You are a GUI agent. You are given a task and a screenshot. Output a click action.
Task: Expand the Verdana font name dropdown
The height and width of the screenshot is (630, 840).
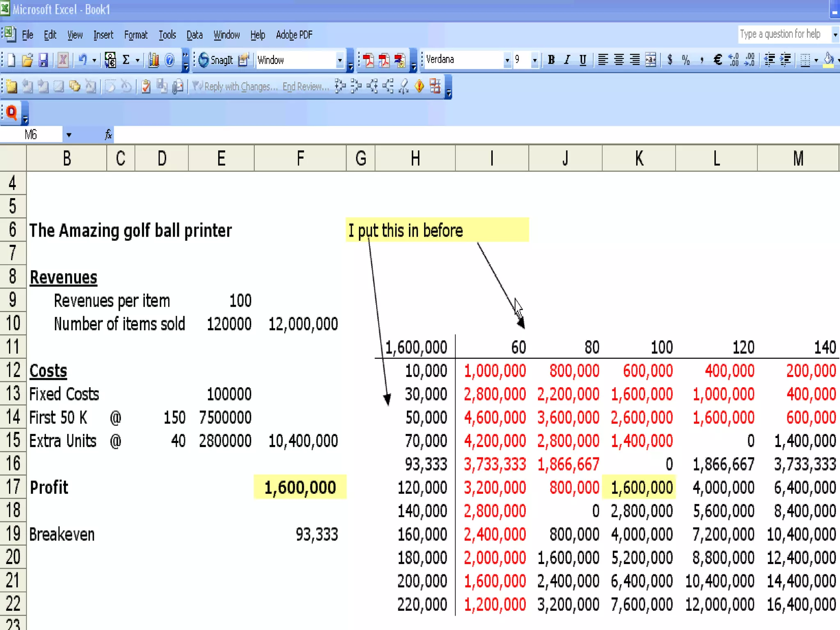(507, 60)
